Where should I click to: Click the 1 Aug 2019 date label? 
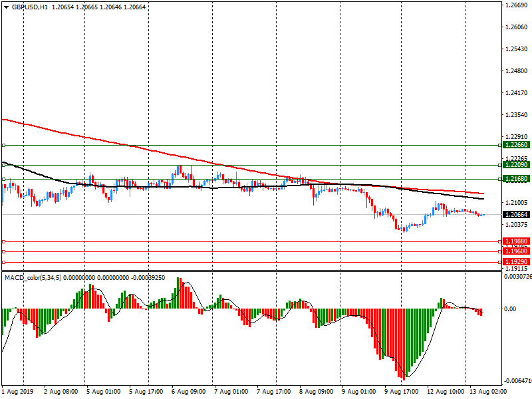[x=18, y=391]
